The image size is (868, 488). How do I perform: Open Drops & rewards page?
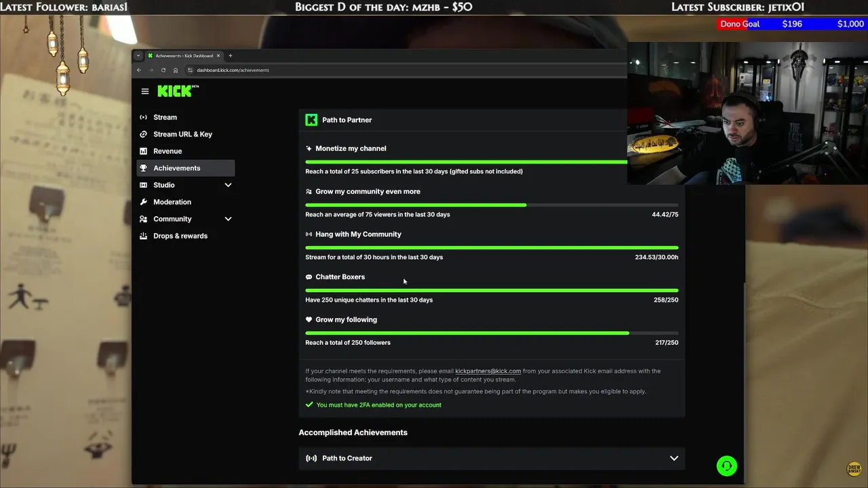(186, 236)
